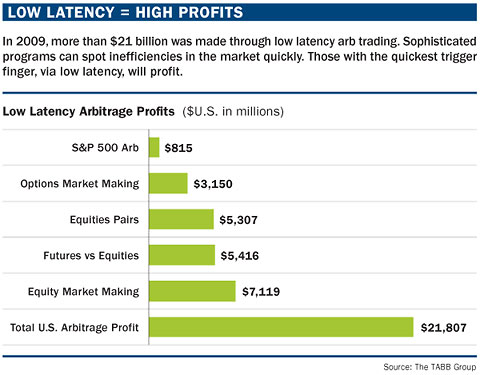480x375 pixels.
Task: Select the $7,119 value label
Action: (x=261, y=292)
